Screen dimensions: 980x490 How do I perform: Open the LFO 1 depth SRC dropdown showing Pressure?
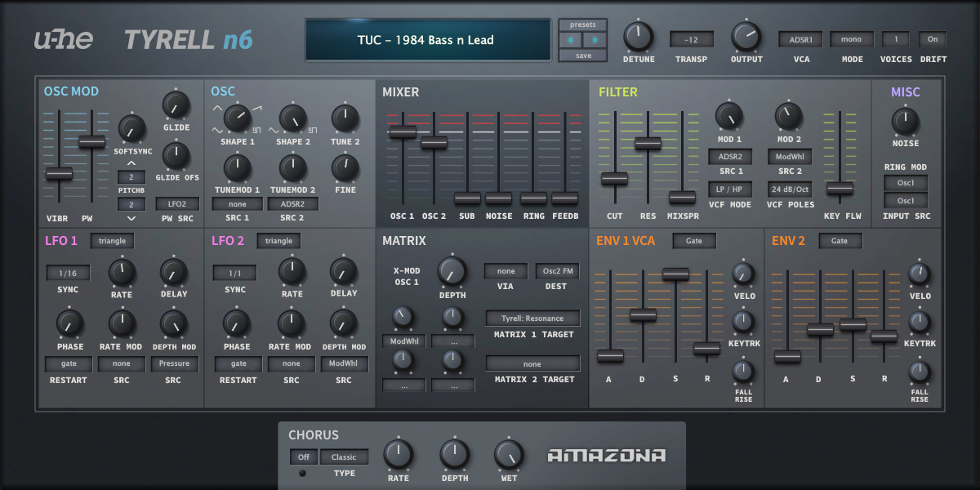(x=174, y=364)
